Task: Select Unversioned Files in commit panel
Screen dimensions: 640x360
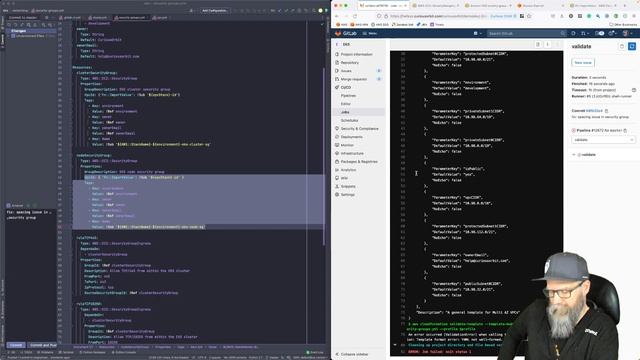Action: pos(31,36)
